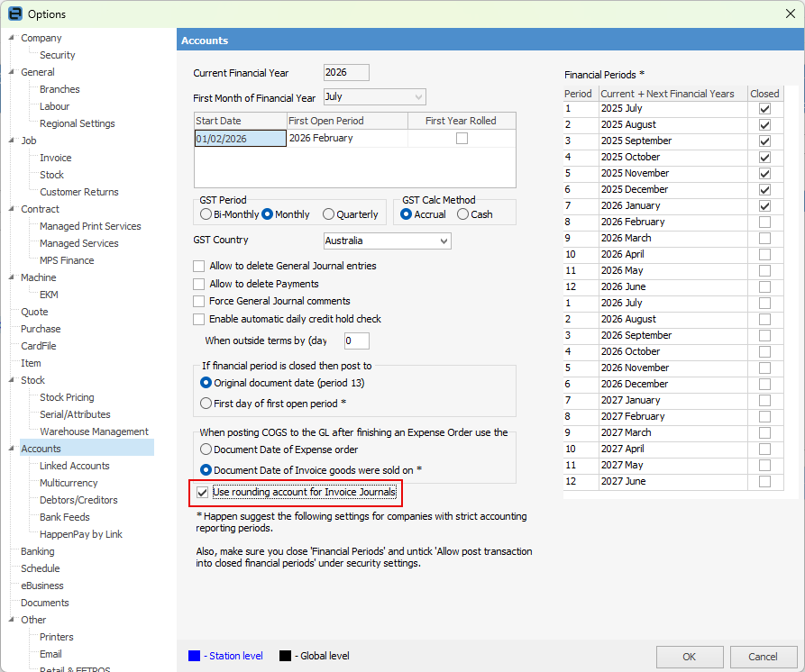805x672 pixels.
Task: Select the 2026 March period row
Action: point(673,238)
